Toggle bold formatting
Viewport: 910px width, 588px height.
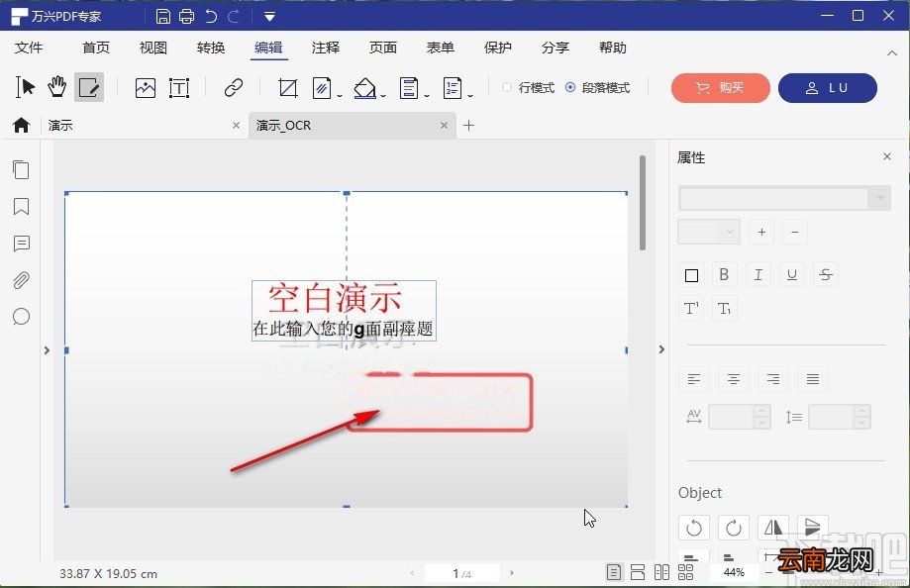point(724,274)
